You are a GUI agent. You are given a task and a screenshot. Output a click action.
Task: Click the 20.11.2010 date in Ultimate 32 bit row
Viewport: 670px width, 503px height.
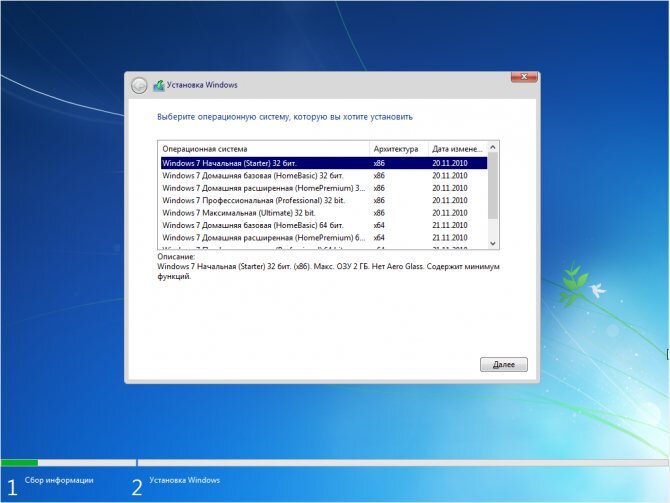tap(450, 213)
